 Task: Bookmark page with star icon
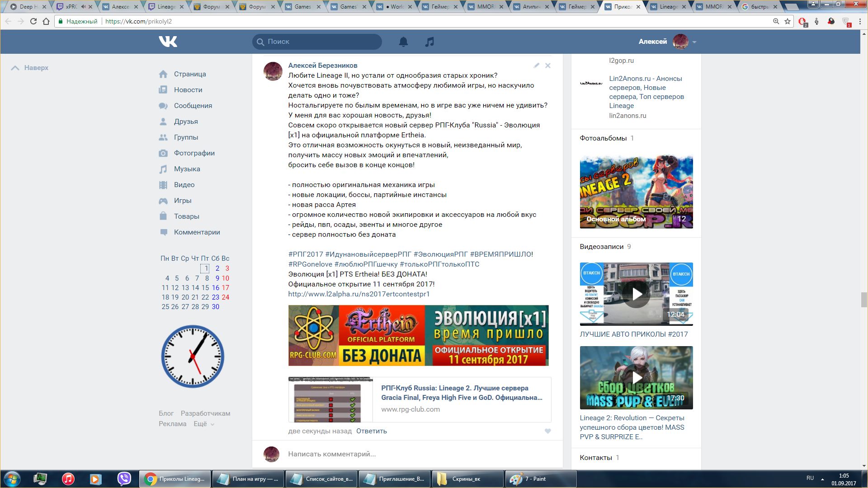(788, 21)
